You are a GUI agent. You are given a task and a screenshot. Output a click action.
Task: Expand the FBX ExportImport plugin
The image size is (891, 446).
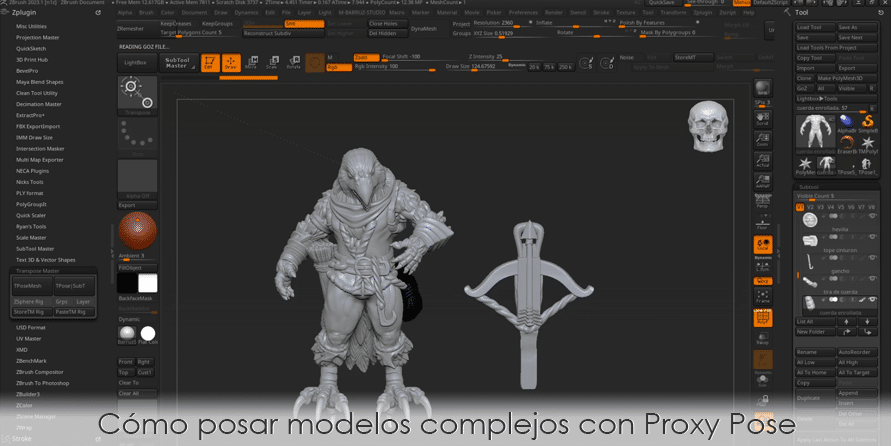pyautogui.click(x=38, y=126)
